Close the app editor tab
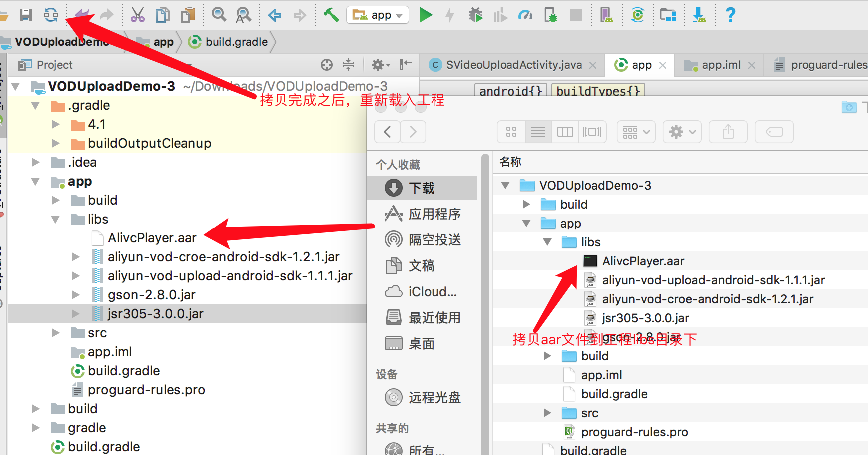Image resolution: width=868 pixels, height=455 pixels. click(x=663, y=65)
